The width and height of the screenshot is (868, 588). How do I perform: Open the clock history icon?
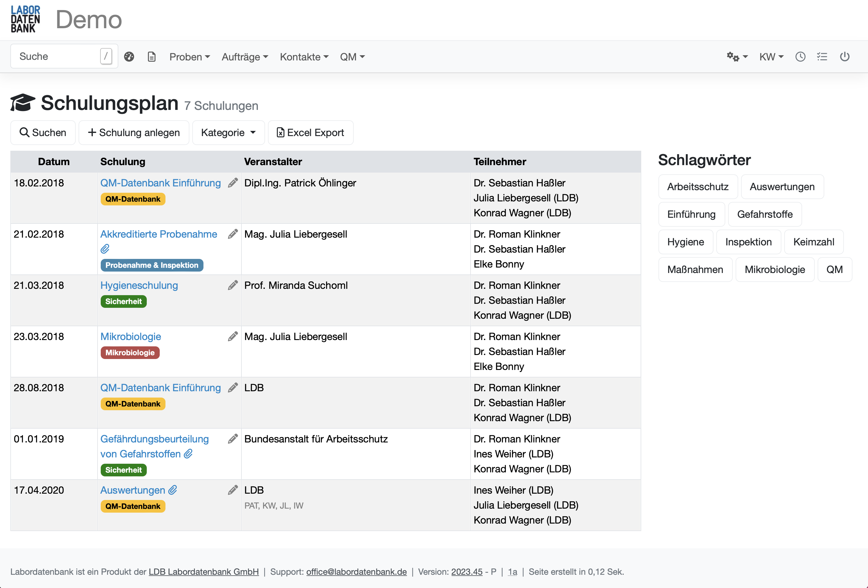[800, 57]
